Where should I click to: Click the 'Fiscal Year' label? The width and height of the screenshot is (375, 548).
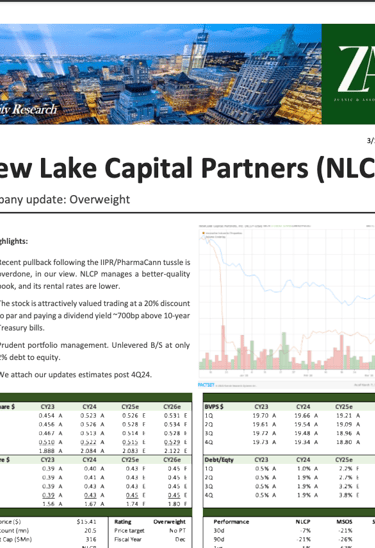pyautogui.click(x=128, y=539)
